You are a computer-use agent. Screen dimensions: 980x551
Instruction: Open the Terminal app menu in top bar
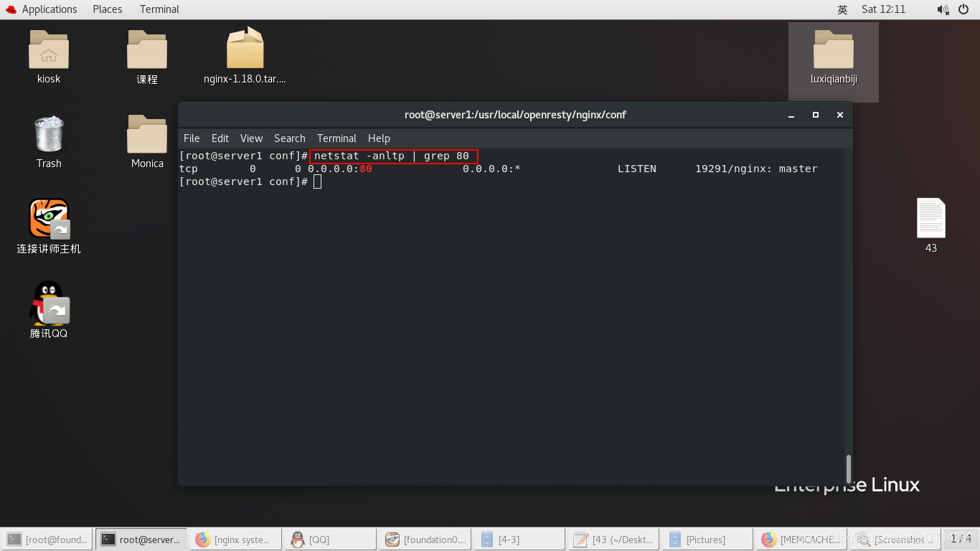click(159, 9)
